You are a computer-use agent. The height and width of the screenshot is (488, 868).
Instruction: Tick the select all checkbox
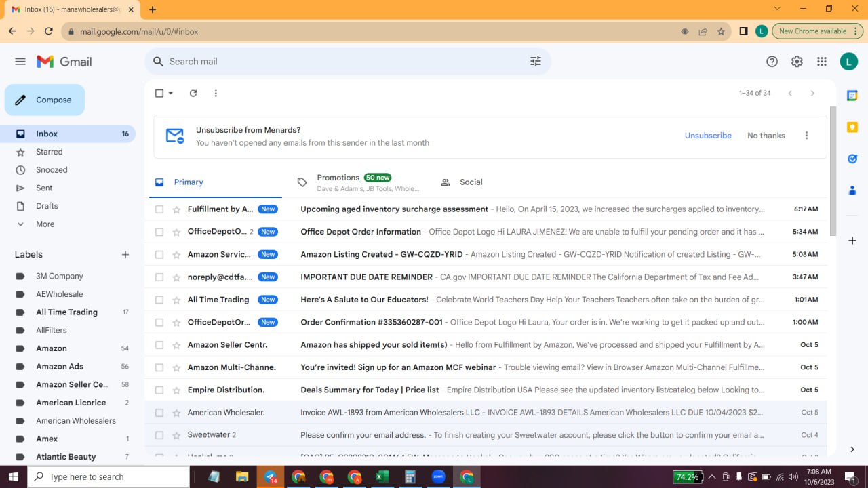click(x=159, y=94)
